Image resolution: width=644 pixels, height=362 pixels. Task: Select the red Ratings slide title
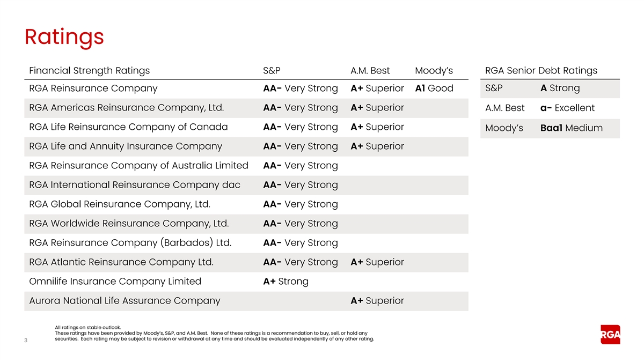point(64,37)
